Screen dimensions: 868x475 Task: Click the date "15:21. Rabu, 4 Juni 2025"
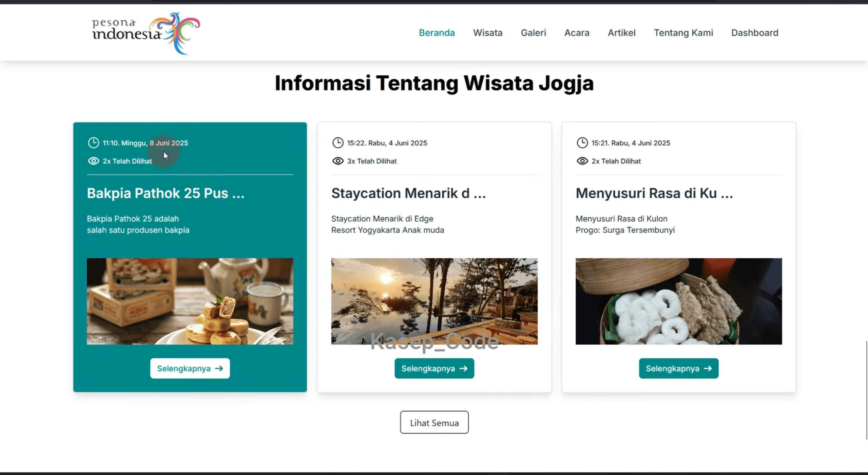[631, 143]
